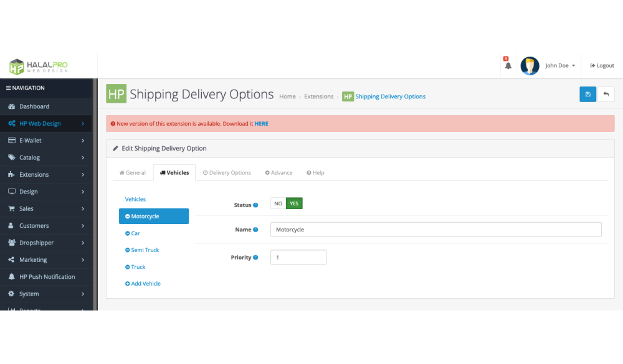Expand the Catalog sidebar menu

45,157
